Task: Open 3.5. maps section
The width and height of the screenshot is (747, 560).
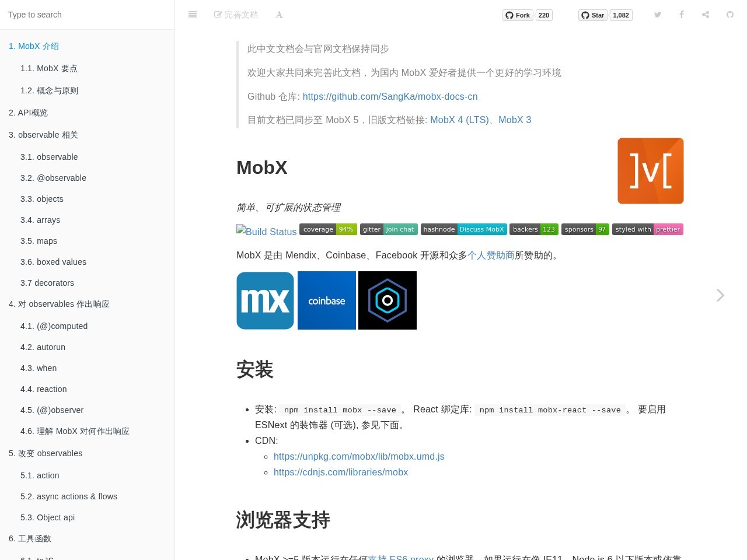Action: click(88, 241)
